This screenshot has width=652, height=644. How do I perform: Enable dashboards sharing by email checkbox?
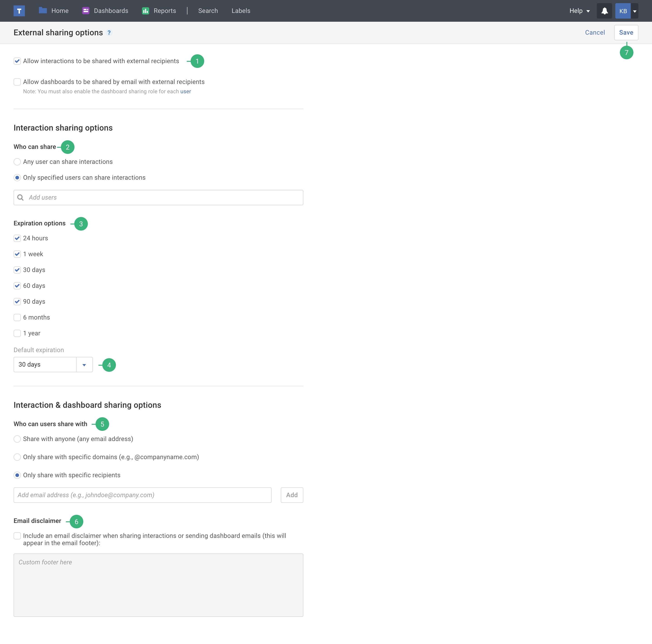click(17, 82)
